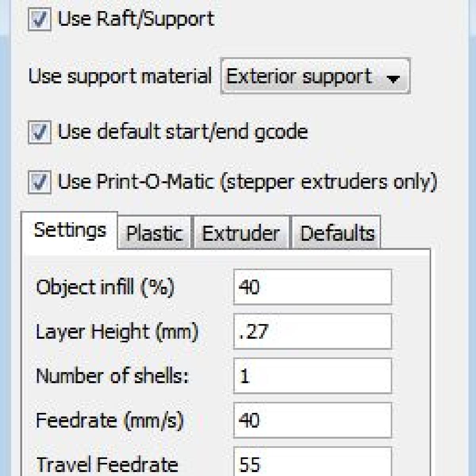Disable the Use Print-O-Matic checkbox
This screenshot has height=476, width=476.
(x=39, y=182)
